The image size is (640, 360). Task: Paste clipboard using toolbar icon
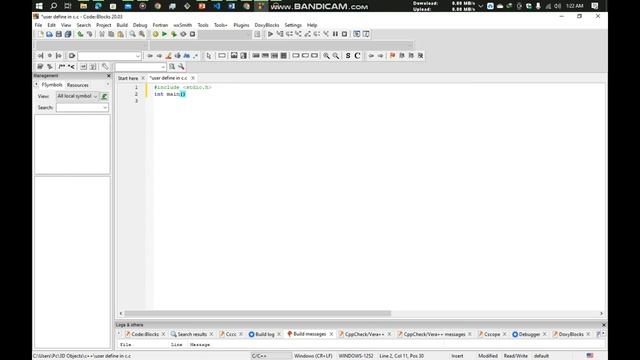click(x=120, y=34)
